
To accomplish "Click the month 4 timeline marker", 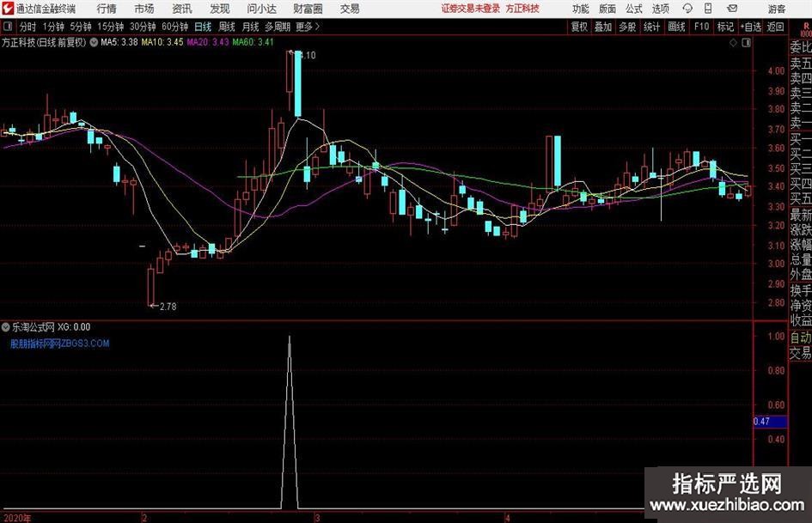I will pyautogui.click(x=508, y=518).
